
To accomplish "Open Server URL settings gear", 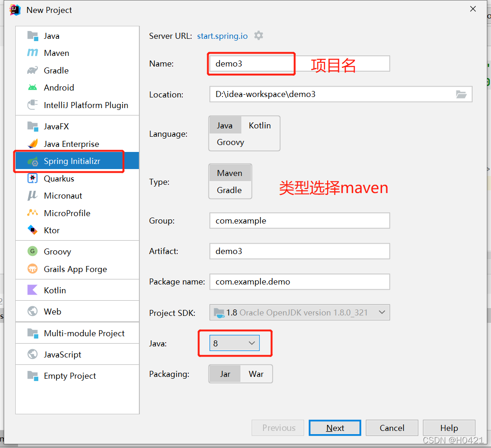I will tap(258, 36).
